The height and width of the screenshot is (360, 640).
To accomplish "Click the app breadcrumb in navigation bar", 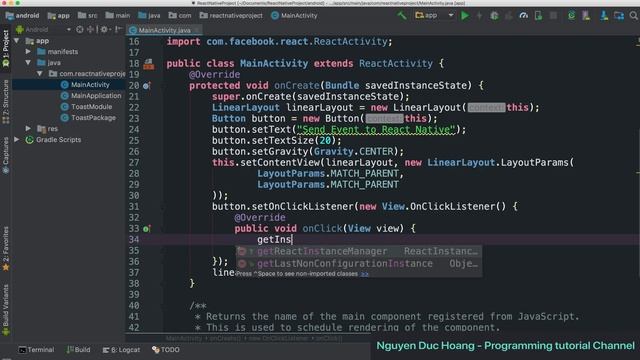I will coord(59,16).
